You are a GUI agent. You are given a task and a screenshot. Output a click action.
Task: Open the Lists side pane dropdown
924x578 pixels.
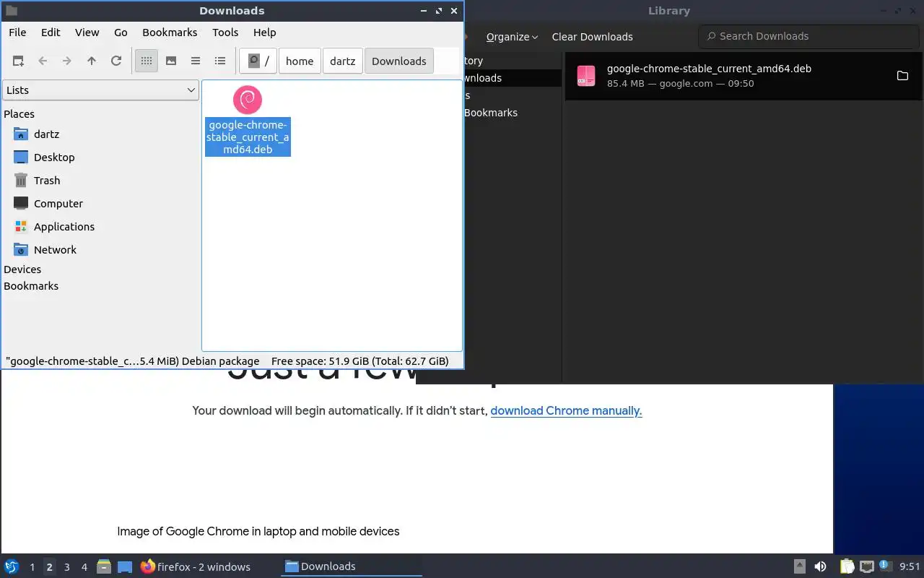click(100, 90)
